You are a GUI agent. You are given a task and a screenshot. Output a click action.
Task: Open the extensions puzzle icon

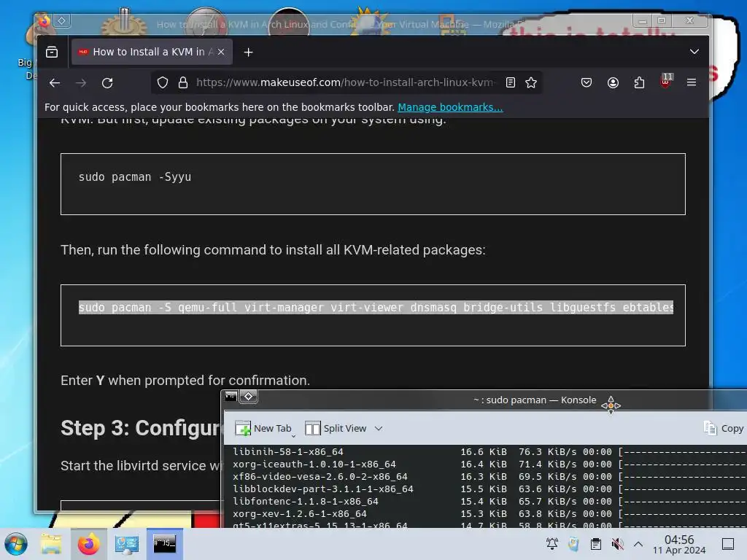click(x=639, y=83)
